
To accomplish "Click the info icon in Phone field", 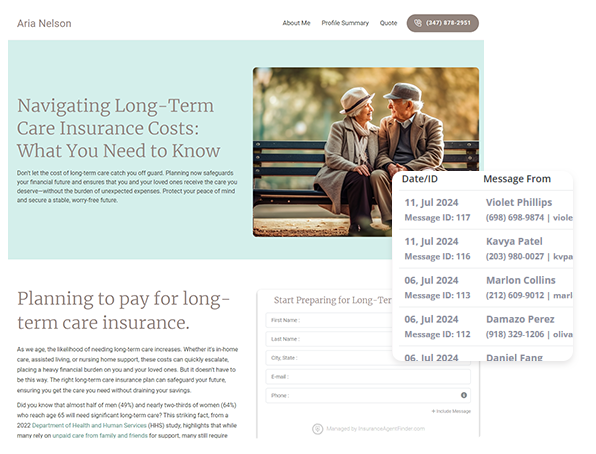I will pos(464,395).
